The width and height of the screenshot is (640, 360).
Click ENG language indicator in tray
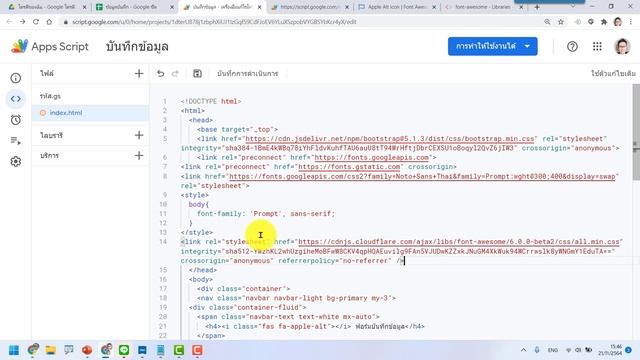click(553, 350)
